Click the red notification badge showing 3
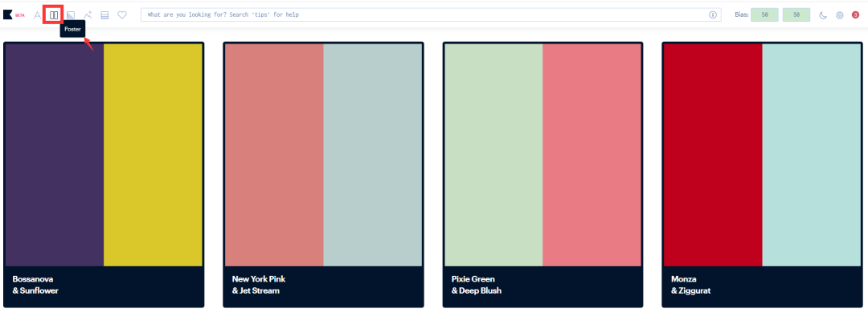This screenshot has height=317, width=868. 855,15
